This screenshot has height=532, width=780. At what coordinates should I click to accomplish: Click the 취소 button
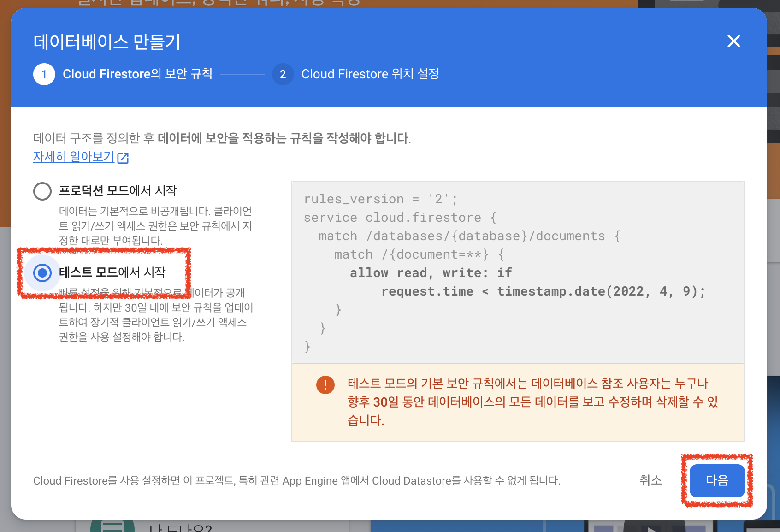(x=650, y=480)
